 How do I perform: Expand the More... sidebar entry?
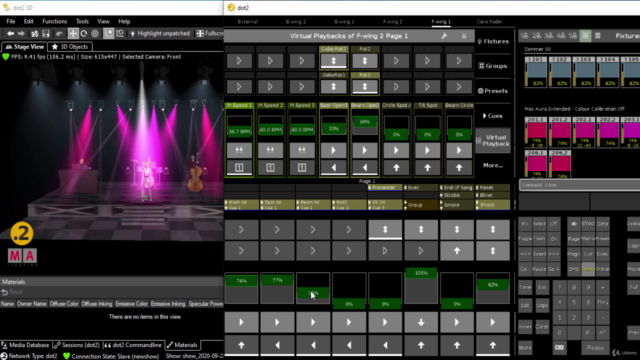point(493,166)
